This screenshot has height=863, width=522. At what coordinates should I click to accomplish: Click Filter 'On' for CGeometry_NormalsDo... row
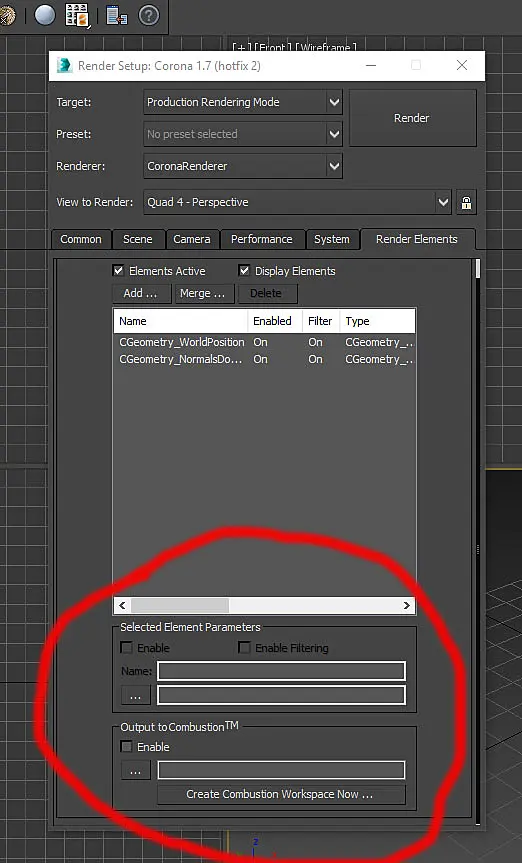point(316,359)
